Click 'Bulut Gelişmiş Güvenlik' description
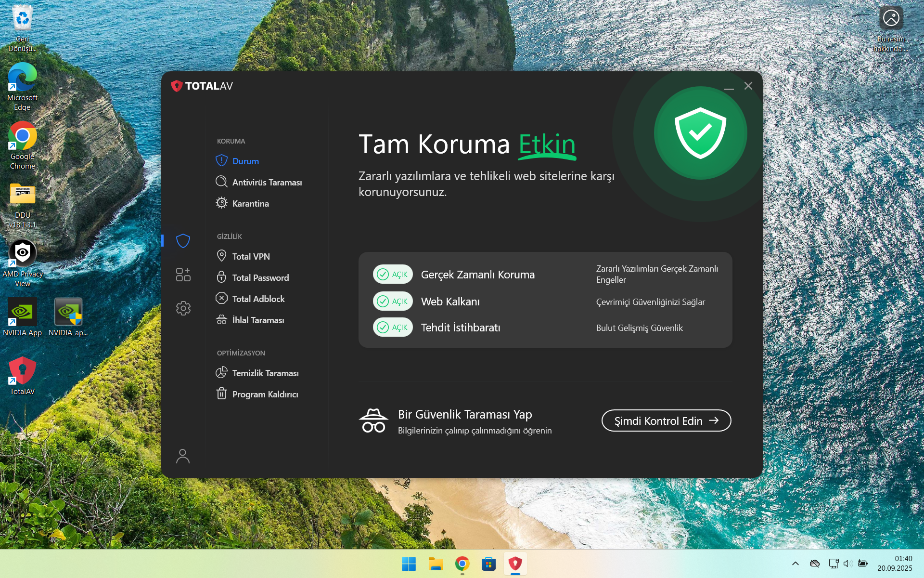 tap(639, 328)
